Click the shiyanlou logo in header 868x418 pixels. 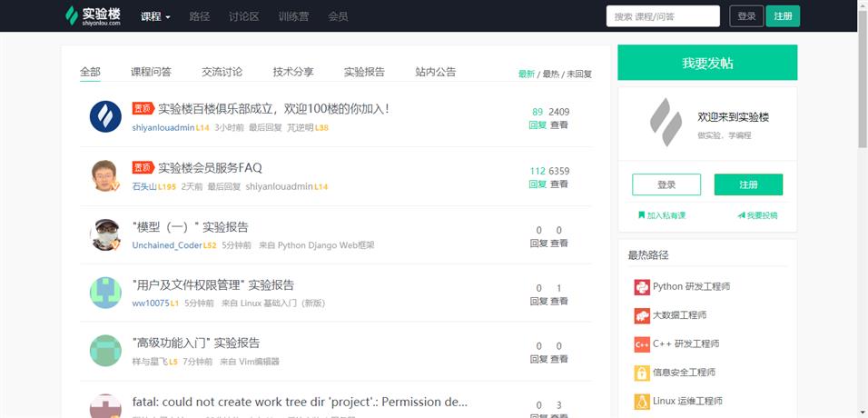[x=93, y=15]
